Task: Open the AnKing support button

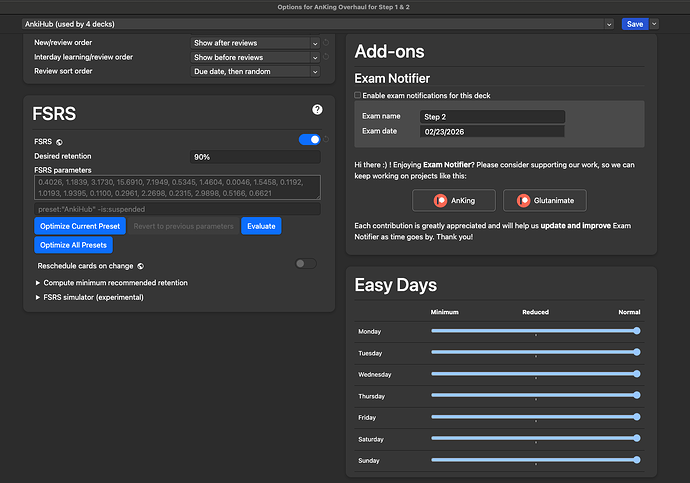Action: click(454, 201)
